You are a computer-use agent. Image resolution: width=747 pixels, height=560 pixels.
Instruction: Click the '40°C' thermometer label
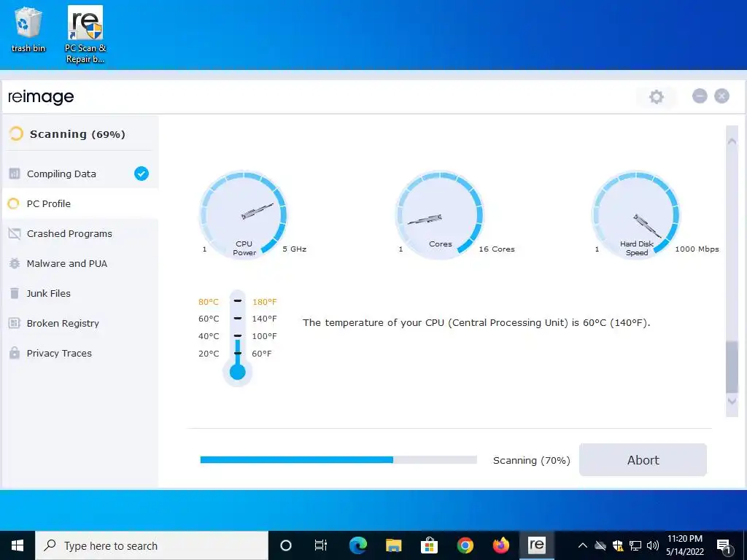[x=209, y=336]
